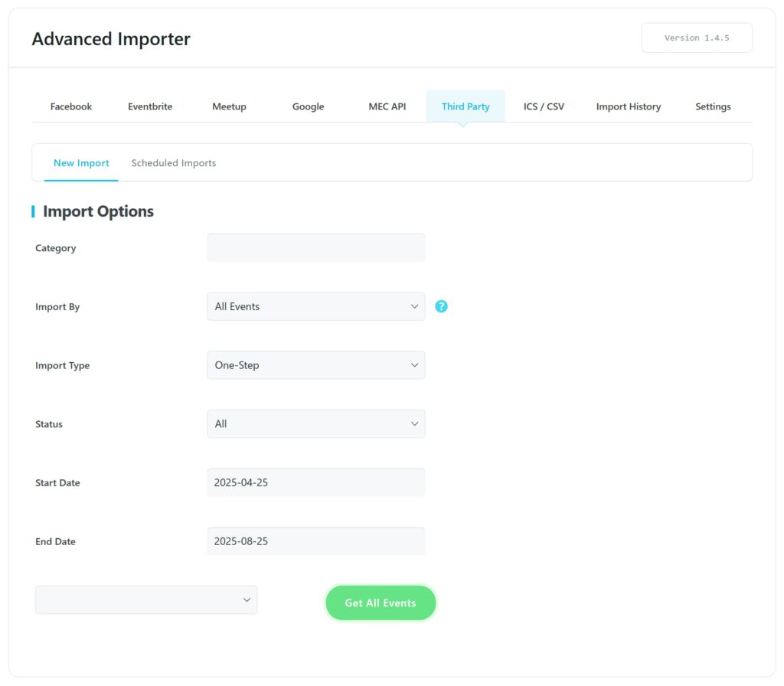Open the Status dropdown
Screen dimensions: 784x686
(315, 424)
